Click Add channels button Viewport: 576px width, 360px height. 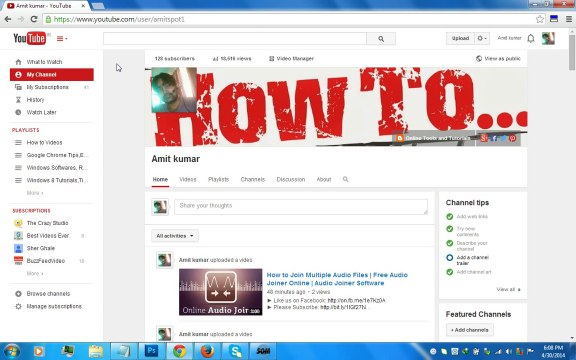tap(469, 330)
